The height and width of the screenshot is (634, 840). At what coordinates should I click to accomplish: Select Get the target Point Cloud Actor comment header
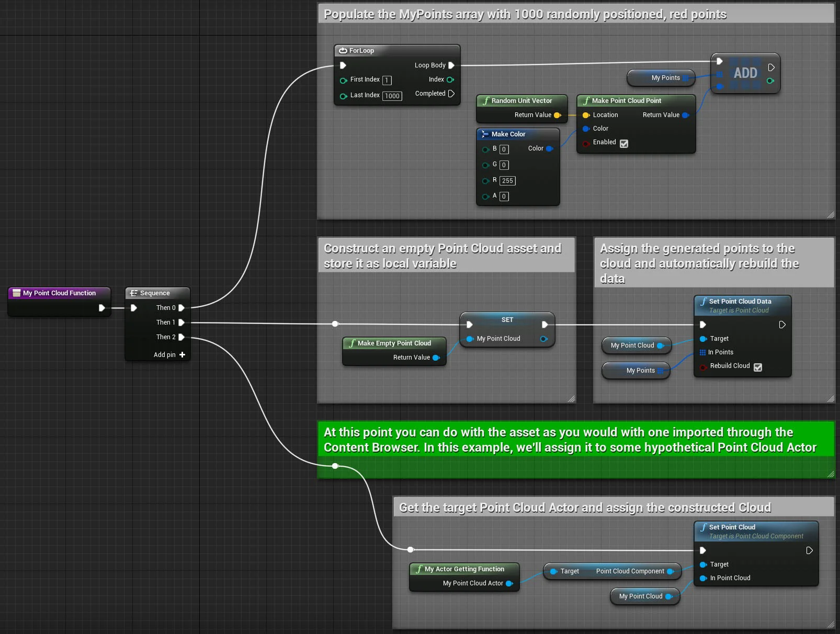pyautogui.click(x=614, y=508)
